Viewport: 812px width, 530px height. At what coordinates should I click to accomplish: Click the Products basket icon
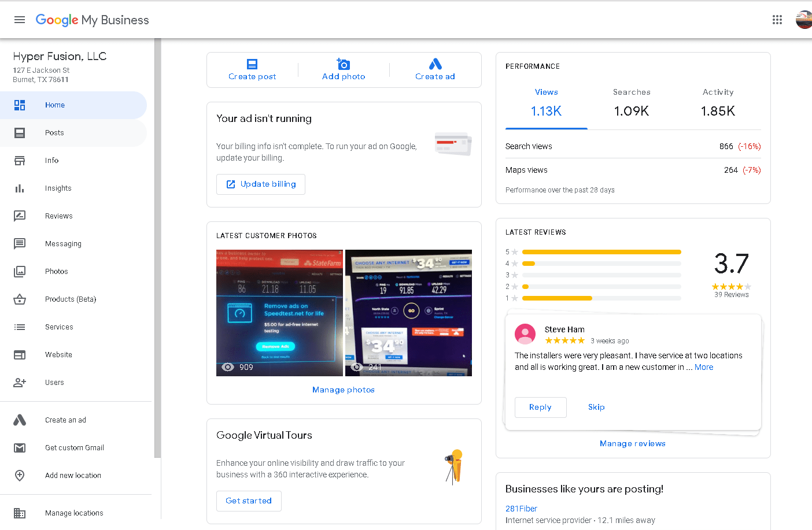[20, 299]
